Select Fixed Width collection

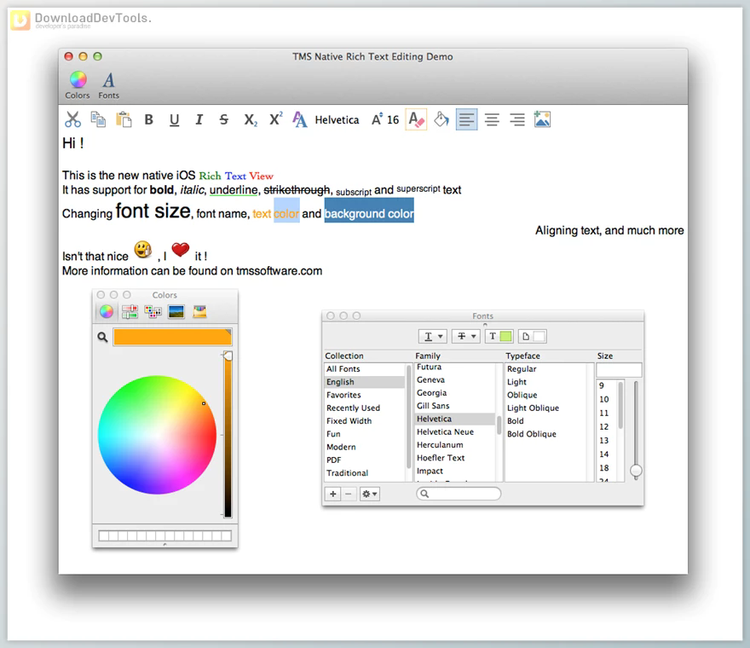point(364,421)
